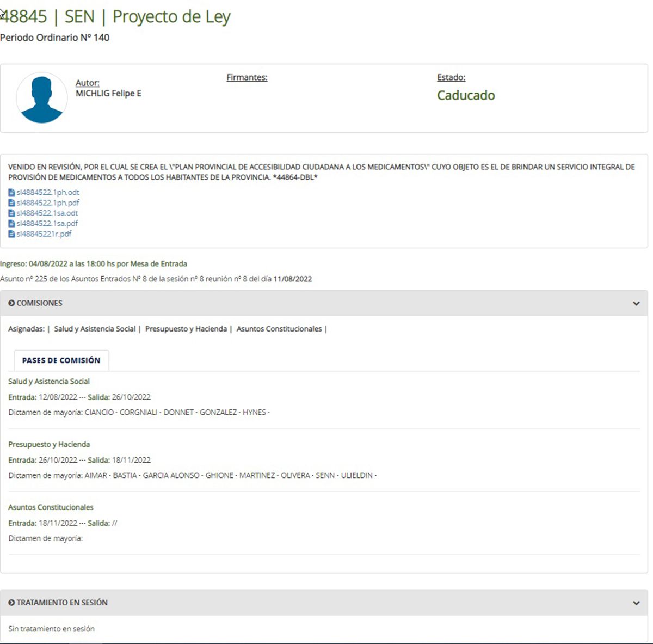Click the COMISIONES section header title

[39, 303]
